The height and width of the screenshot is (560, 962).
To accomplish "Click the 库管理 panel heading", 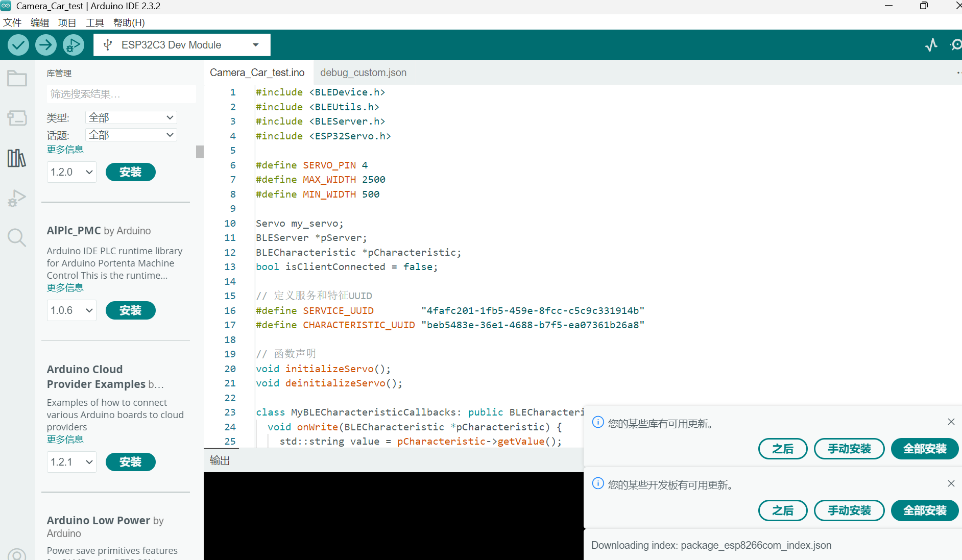I will [x=59, y=74].
